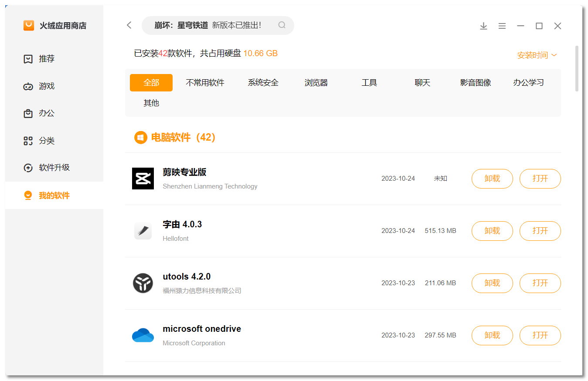The width and height of the screenshot is (588, 381).
Task: Select the 不常用软件 filter tab
Action: pos(205,83)
